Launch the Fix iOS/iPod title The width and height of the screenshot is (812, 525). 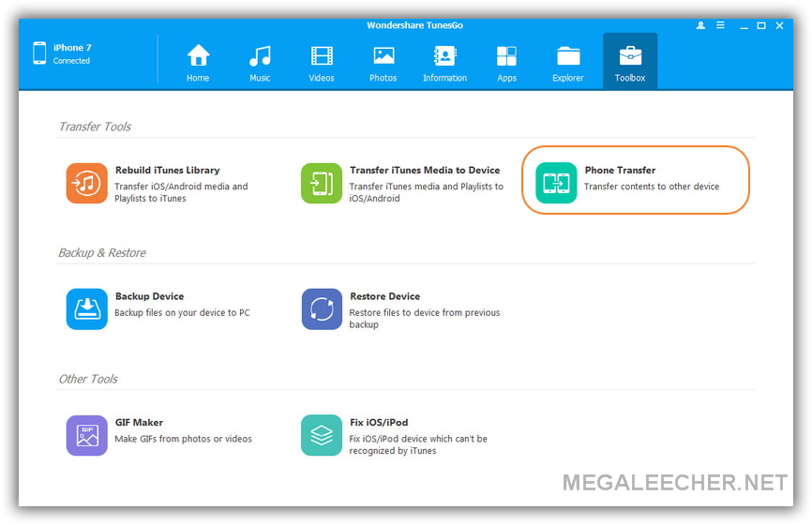coord(379,423)
